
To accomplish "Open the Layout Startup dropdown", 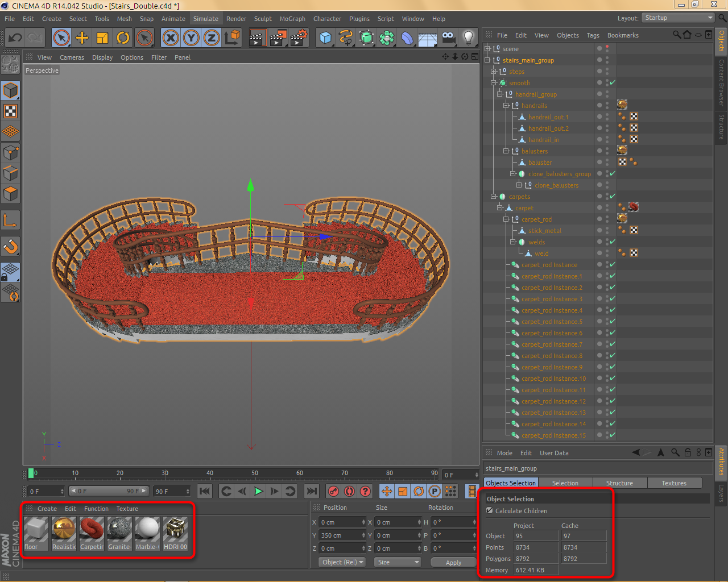I will [678, 18].
